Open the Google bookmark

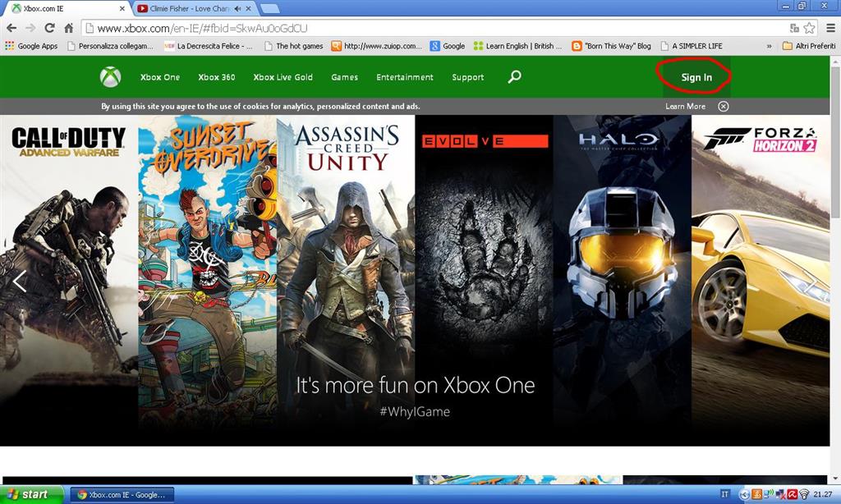point(448,46)
